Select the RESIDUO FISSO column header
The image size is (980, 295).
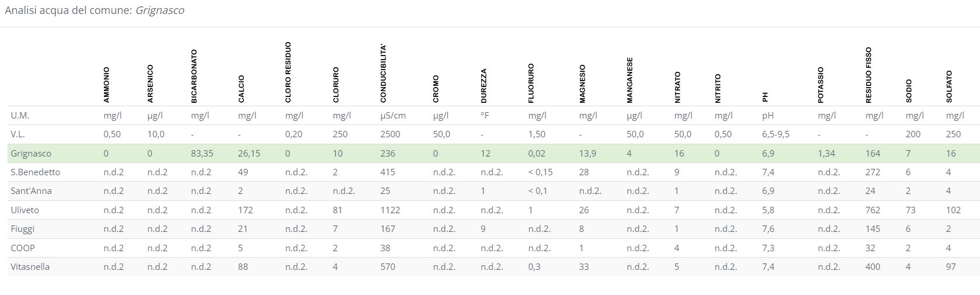(x=868, y=75)
